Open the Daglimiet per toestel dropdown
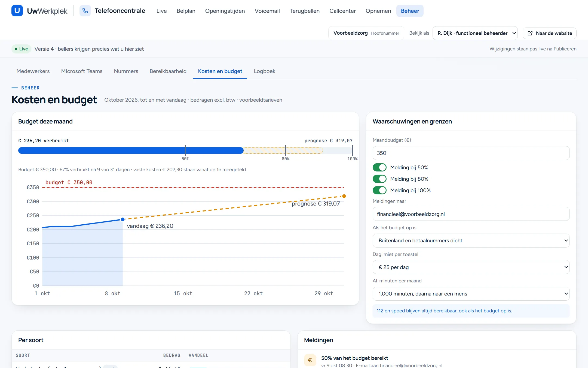 (471, 267)
